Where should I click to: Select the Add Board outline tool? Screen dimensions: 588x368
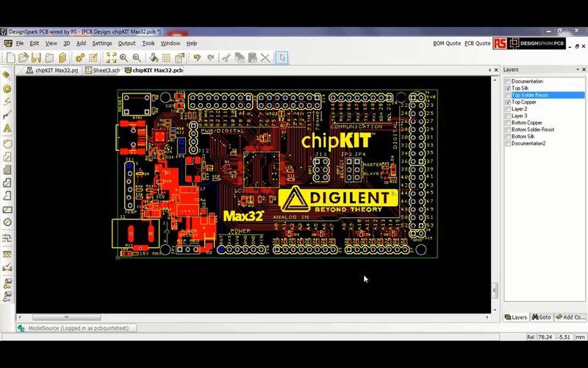tap(7, 144)
